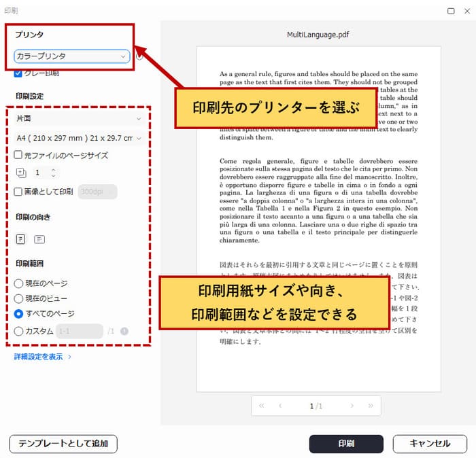
Task: Select portrait orientation icon
Action: tap(20, 239)
